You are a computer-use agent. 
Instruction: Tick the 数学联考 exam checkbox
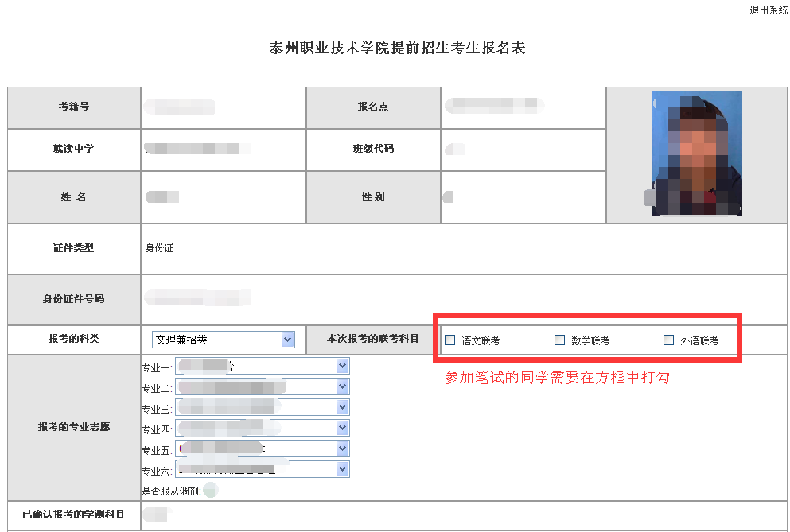pos(559,340)
